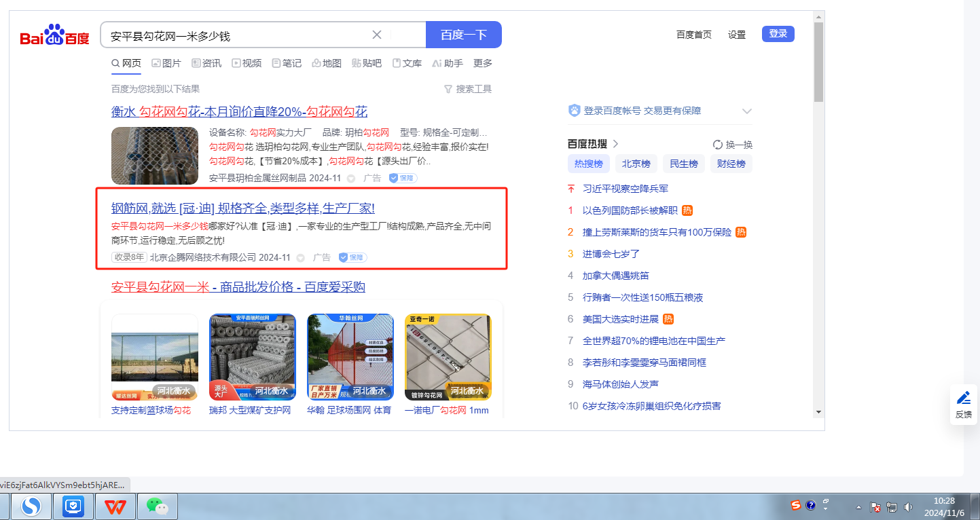
Task: Expand the 更多 menu
Action: [x=483, y=63]
